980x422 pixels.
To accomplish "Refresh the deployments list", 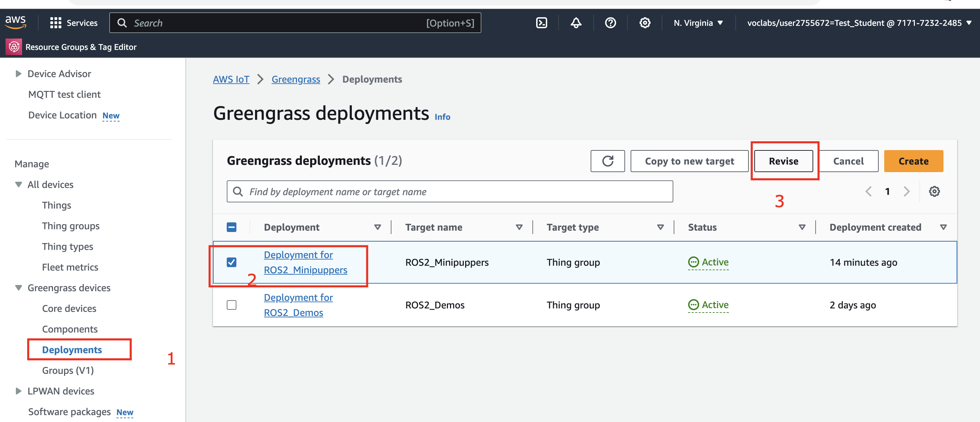I will pyautogui.click(x=607, y=161).
